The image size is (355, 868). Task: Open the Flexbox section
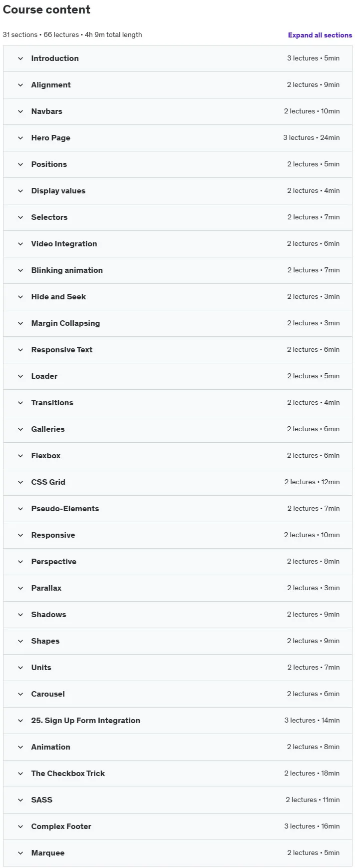pos(178,456)
